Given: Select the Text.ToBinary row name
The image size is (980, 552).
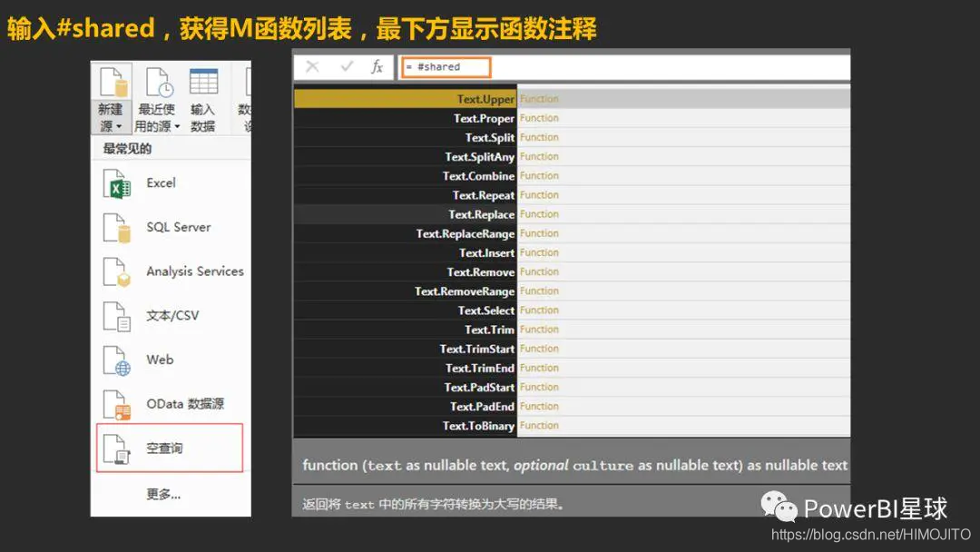Looking at the screenshot, I should pos(479,427).
